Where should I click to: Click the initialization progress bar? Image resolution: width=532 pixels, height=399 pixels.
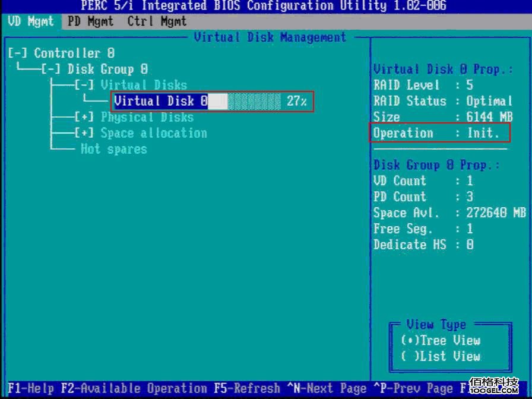(245, 102)
